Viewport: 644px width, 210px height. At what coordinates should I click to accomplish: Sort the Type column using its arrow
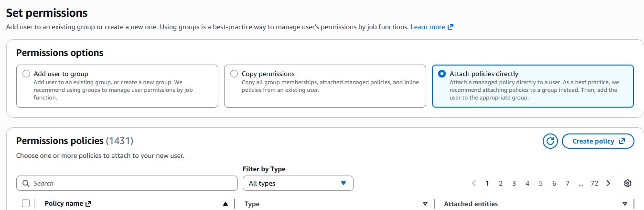point(425,204)
